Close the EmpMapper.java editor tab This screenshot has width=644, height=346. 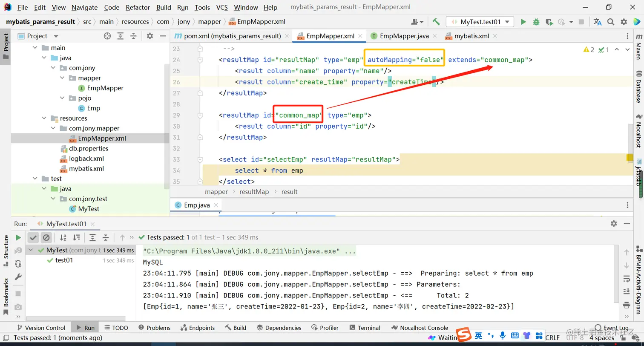(x=435, y=36)
